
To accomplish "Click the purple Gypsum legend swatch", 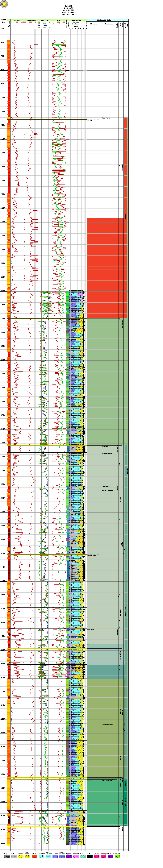I will click(69, 856).
